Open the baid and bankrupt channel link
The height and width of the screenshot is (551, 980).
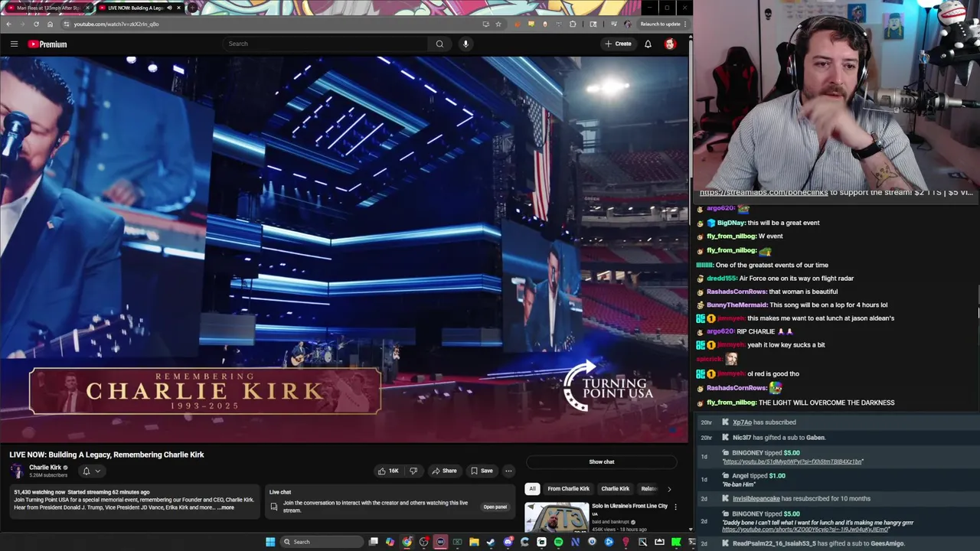610,522
